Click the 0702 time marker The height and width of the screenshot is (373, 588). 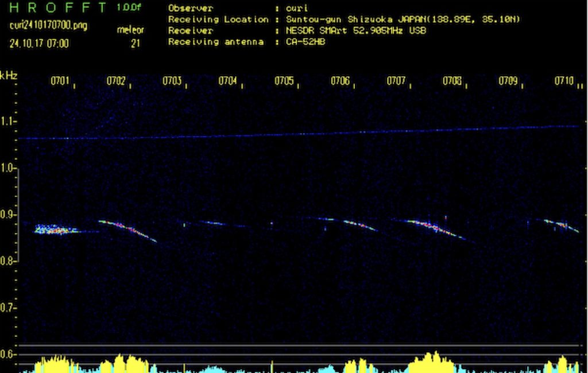click(x=116, y=81)
